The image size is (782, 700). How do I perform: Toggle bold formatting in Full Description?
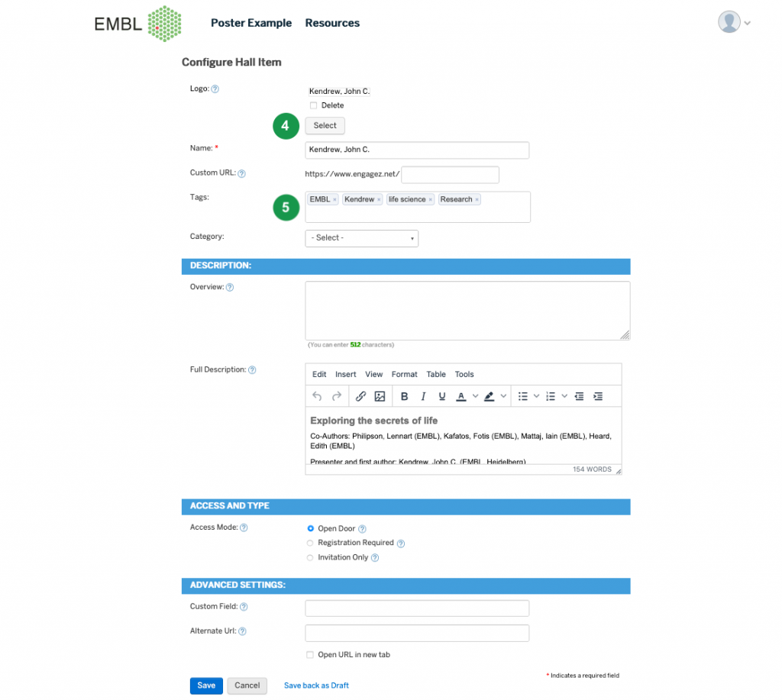point(404,396)
